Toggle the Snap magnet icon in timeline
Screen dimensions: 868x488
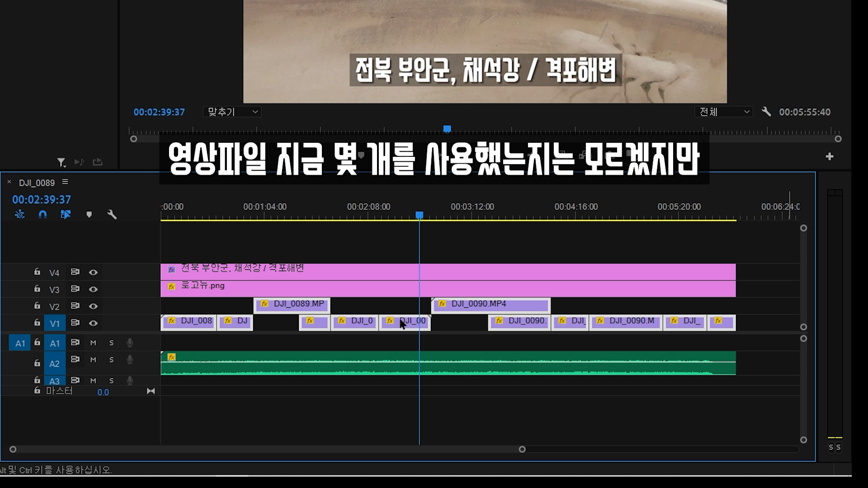[42, 215]
